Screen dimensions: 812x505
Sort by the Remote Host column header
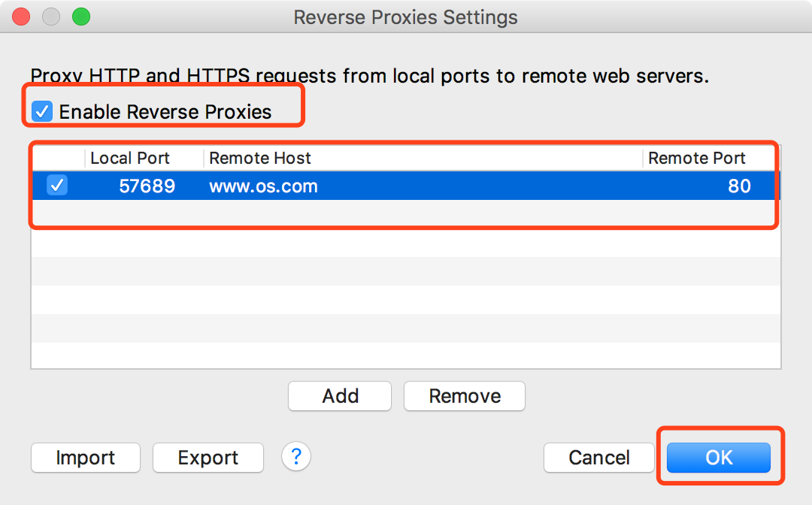click(423, 158)
